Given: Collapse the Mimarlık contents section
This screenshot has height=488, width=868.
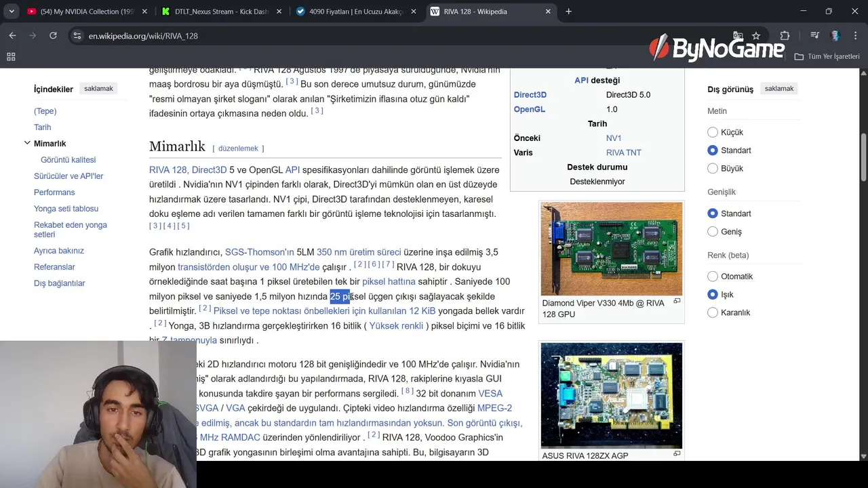Looking at the screenshot, I should (27, 143).
